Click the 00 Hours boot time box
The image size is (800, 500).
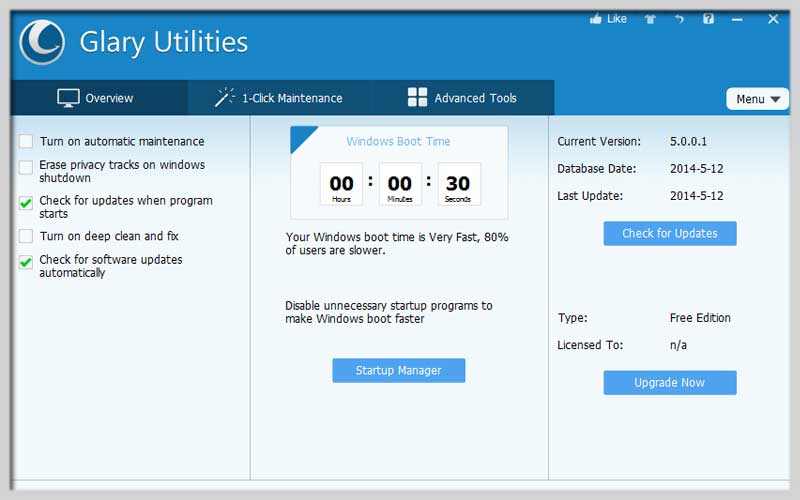(x=341, y=184)
